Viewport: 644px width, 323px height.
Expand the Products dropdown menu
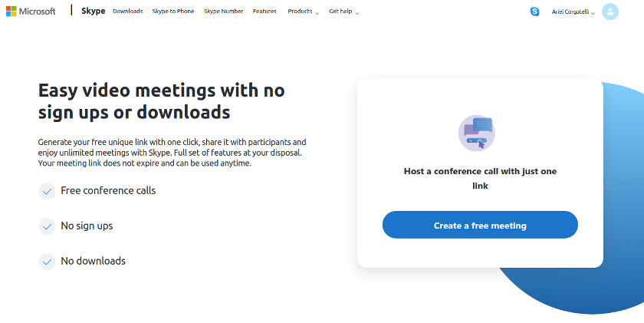point(303,12)
